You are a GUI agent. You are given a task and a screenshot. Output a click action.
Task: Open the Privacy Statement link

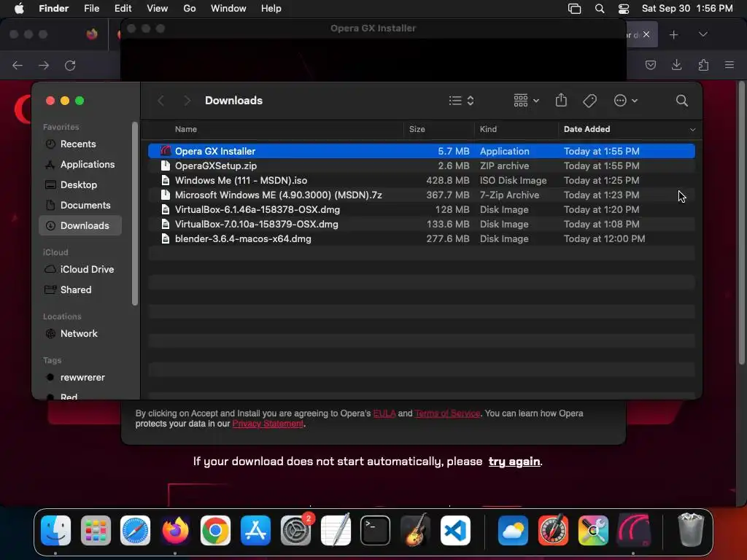click(268, 424)
